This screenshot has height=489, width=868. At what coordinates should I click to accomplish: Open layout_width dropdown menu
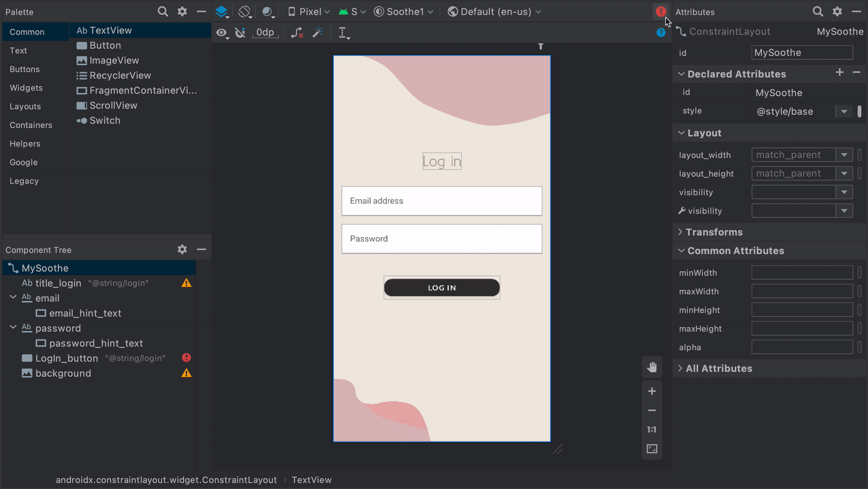[x=845, y=155]
